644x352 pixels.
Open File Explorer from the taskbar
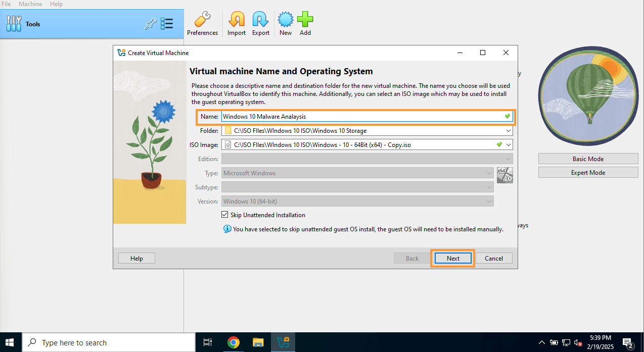258,342
